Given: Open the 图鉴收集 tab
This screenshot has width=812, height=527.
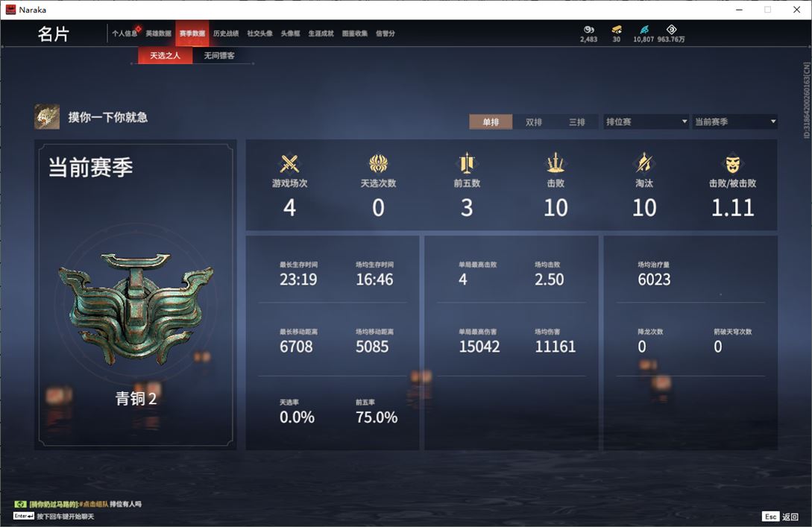Looking at the screenshot, I should (x=355, y=33).
